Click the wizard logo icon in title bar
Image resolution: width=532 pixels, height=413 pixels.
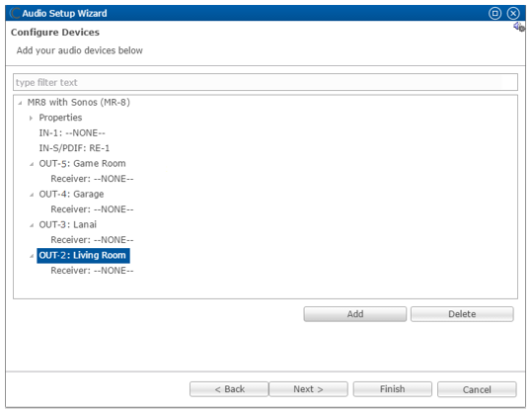click(15, 13)
